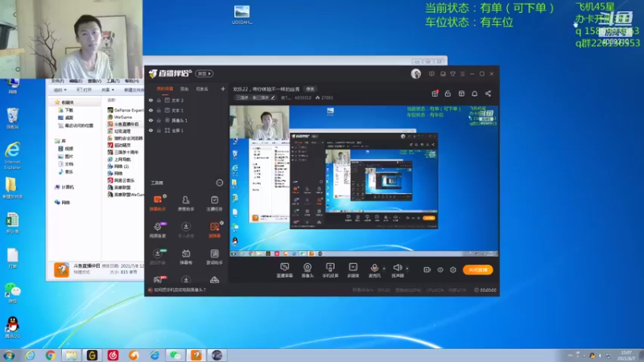
Task: Toggle lock on the 文本 1 layer
Action: [159, 110]
